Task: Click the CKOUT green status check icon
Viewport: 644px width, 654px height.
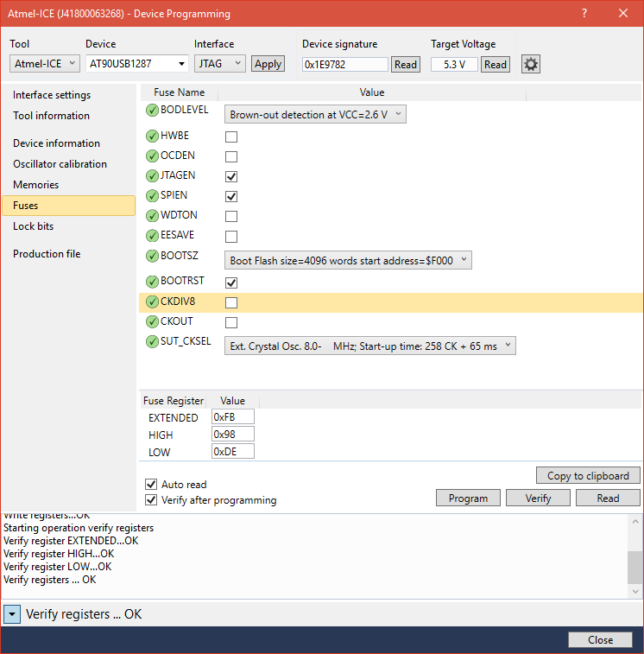Action: [x=152, y=321]
